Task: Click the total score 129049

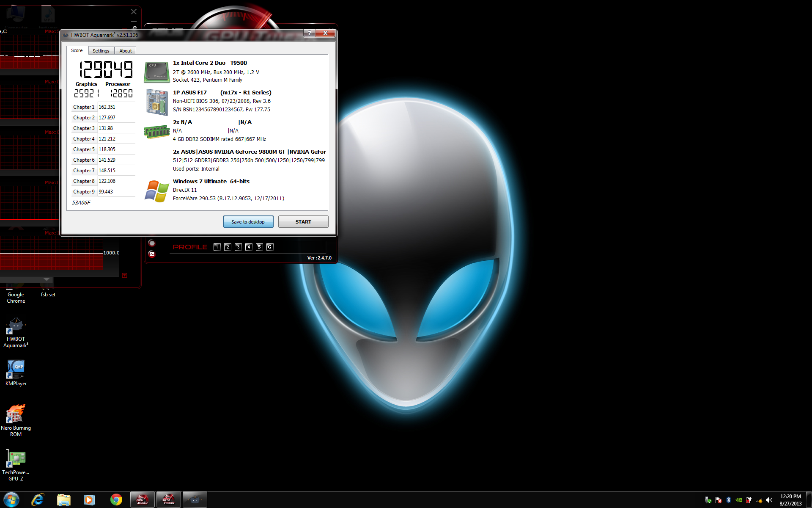Action: click(106, 69)
